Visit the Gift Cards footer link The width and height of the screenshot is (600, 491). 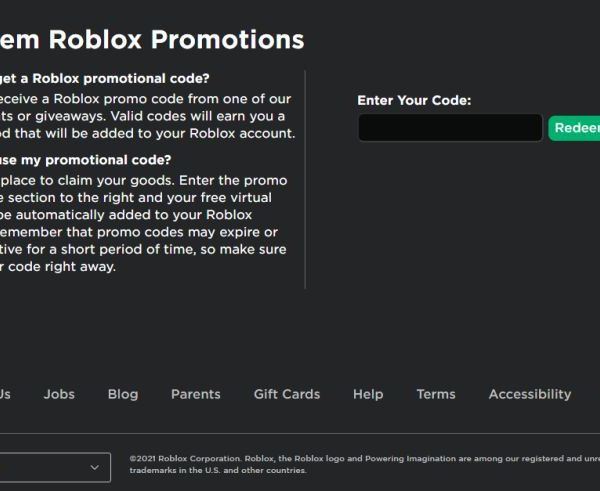pyautogui.click(x=287, y=394)
